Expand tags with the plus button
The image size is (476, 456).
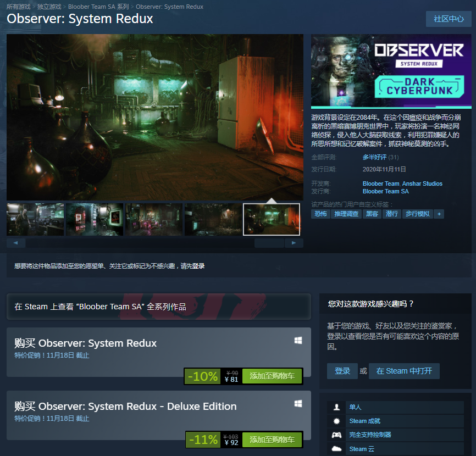[439, 214]
